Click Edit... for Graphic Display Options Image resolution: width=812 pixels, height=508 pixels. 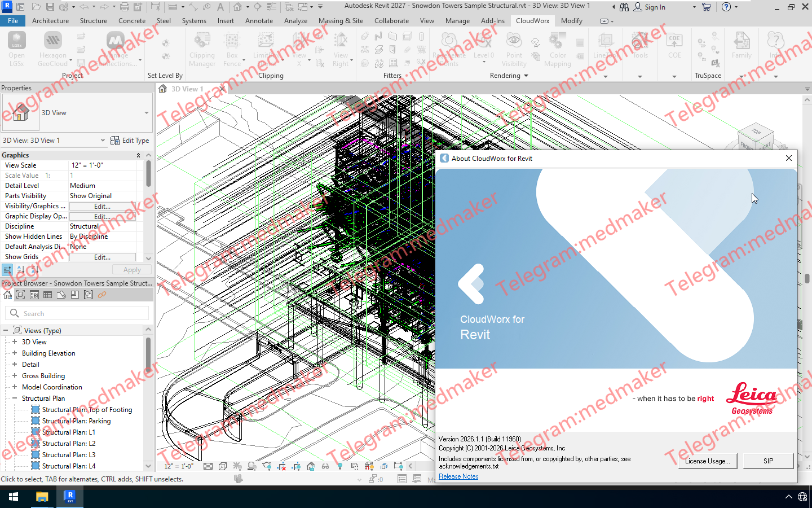(x=102, y=216)
